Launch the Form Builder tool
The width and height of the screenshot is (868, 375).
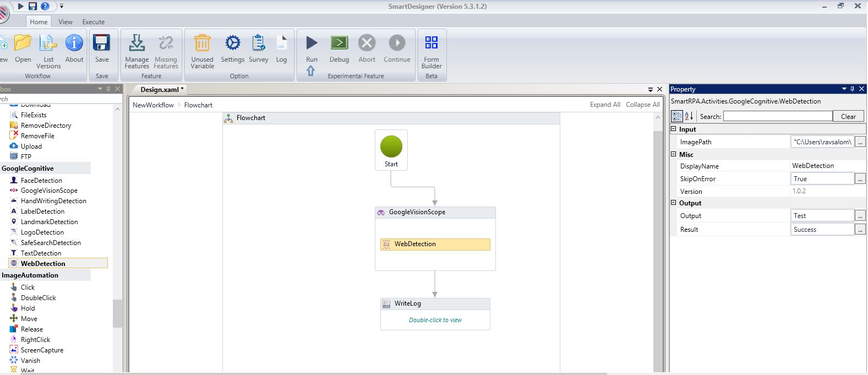tap(432, 43)
